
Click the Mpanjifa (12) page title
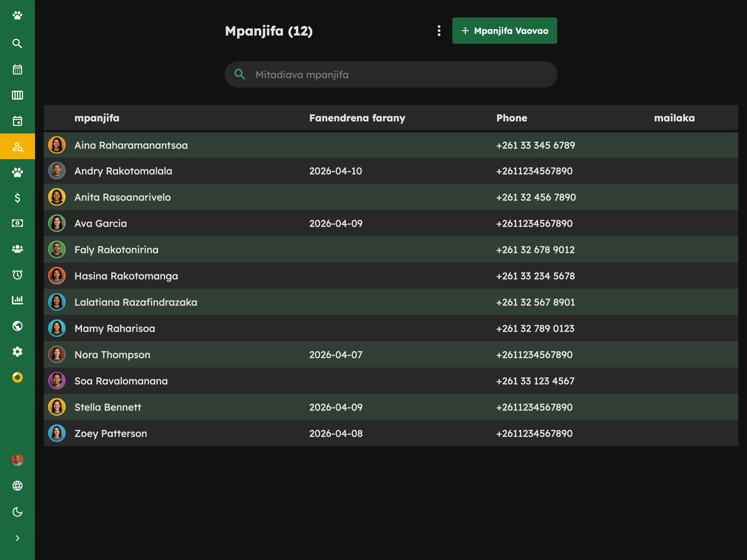tap(269, 31)
